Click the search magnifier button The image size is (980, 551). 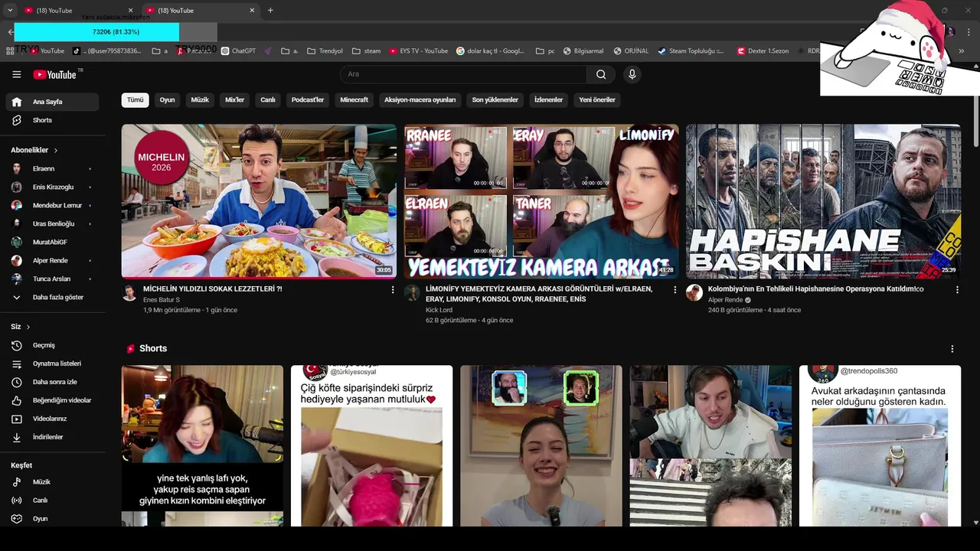tap(601, 74)
